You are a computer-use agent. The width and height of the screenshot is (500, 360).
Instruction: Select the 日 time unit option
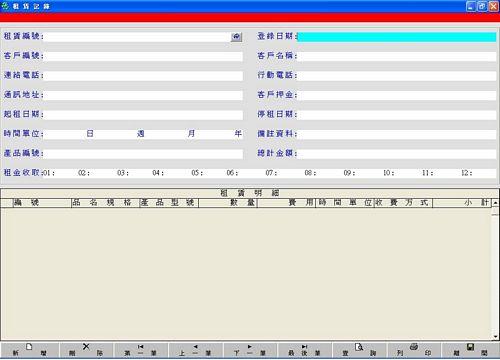(x=90, y=134)
